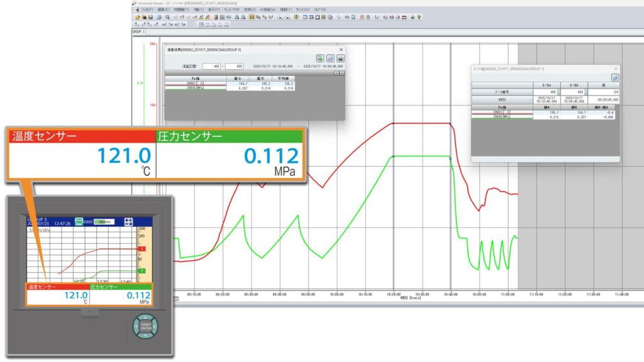Click the print icon in calculation result dialog
The image size is (644, 362).
340,58
